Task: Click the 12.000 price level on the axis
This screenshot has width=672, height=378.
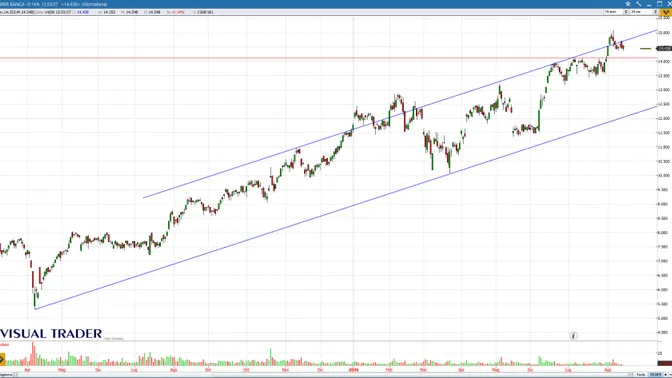Action: pos(664,118)
